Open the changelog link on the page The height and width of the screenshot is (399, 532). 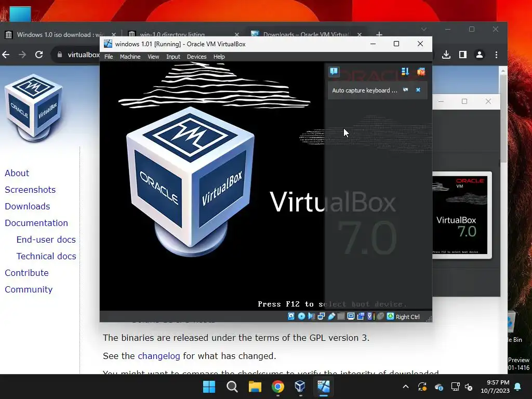pyautogui.click(x=159, y=356)
